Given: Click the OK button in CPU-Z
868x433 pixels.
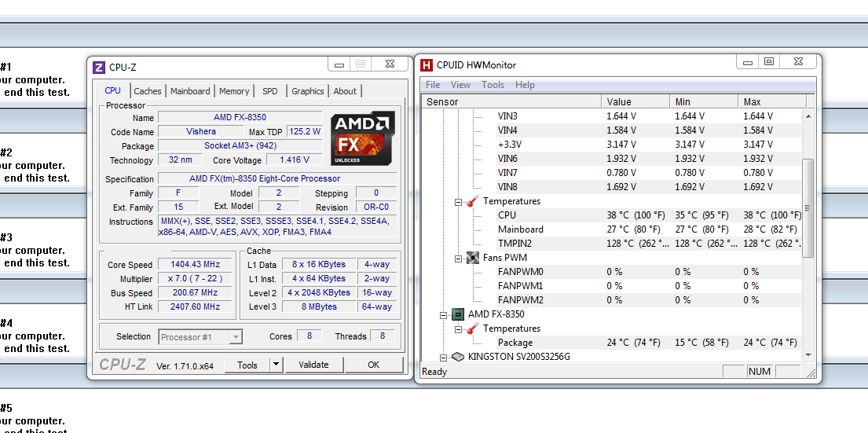Looking at the screenshot, I should click(374, 365).
